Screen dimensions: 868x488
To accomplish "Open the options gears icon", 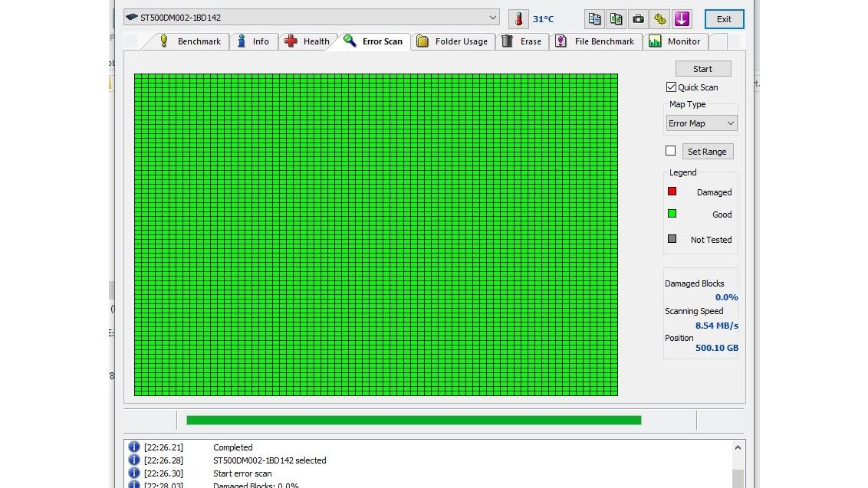I will coord(660,19).
